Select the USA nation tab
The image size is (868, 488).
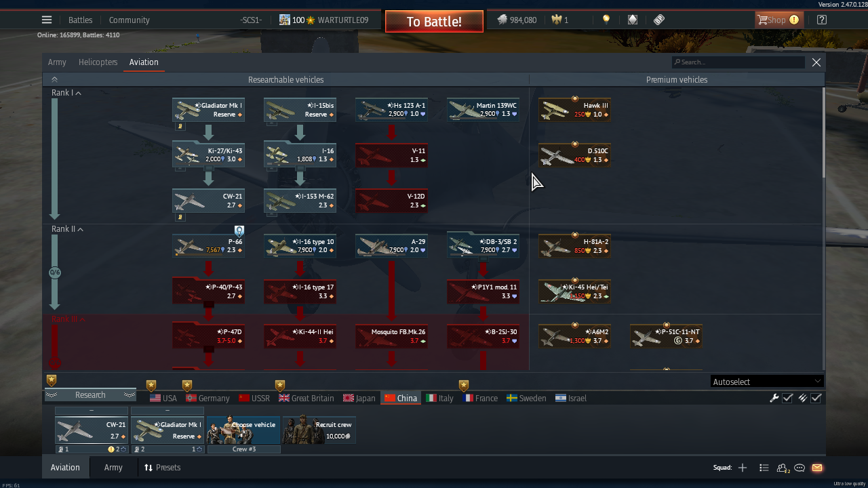[x=163, y=398]
